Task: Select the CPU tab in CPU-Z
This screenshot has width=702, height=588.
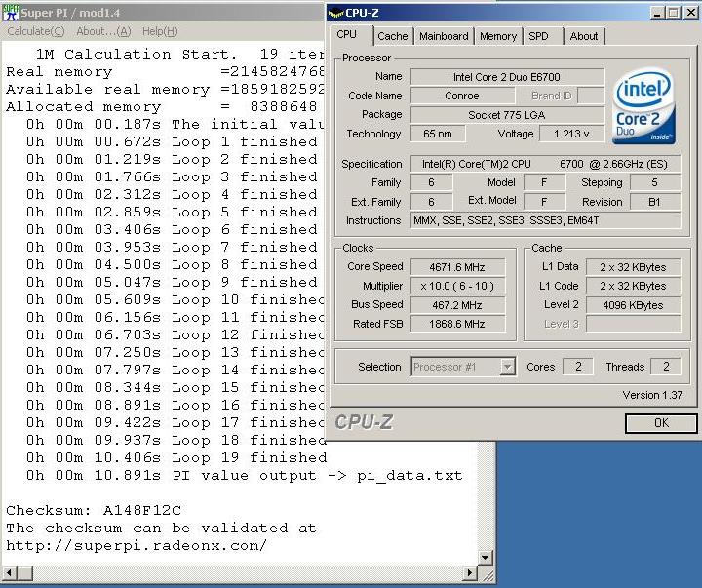Action: [350, 35]
